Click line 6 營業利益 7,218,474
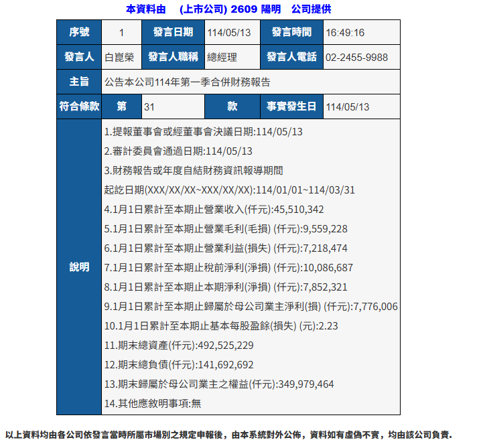481x448 pixels. pyautogui.click(x=226, y=248)
